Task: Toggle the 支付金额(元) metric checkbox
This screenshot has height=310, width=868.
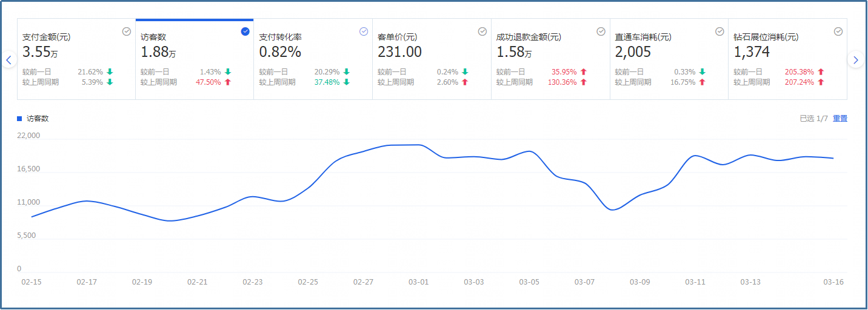Action: point(127,31)
